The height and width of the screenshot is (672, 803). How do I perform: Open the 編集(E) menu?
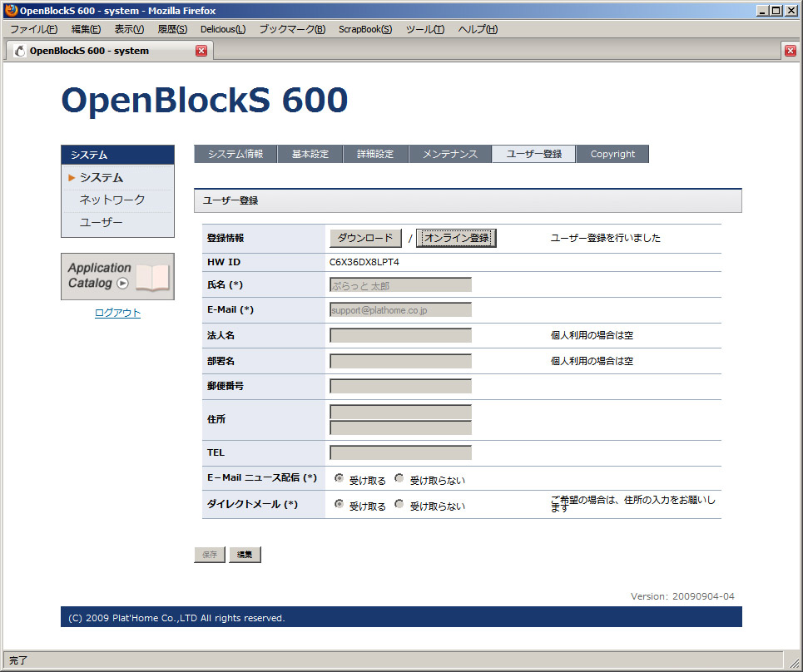pyautogui.click(x=86, y=29)
